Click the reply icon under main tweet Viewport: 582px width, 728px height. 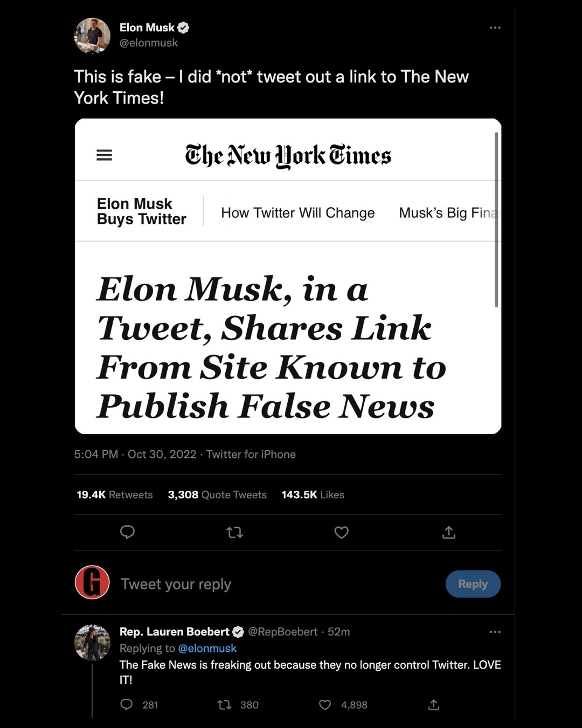click(x=127, y=532)
